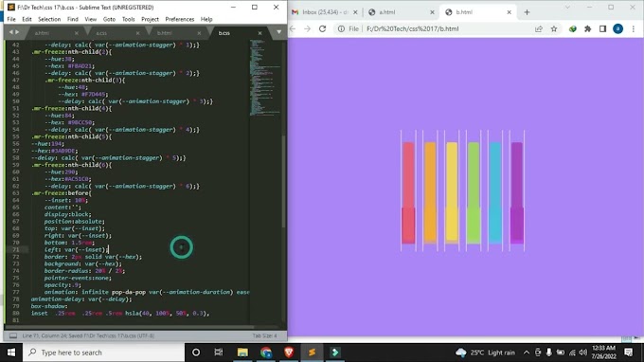This screenshot has height=362, width=644.
Task: Click the browser address bar URL
Action: 412,28
